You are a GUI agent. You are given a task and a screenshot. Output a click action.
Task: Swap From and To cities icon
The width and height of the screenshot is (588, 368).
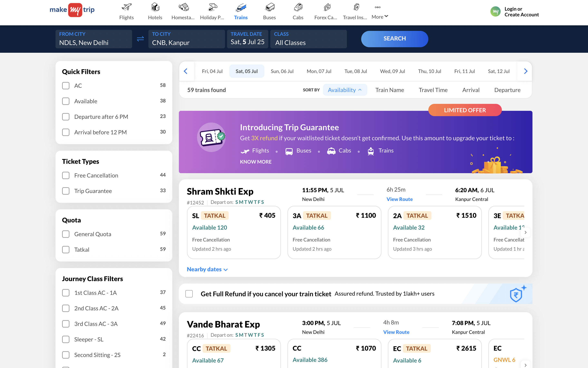point(140,39)
